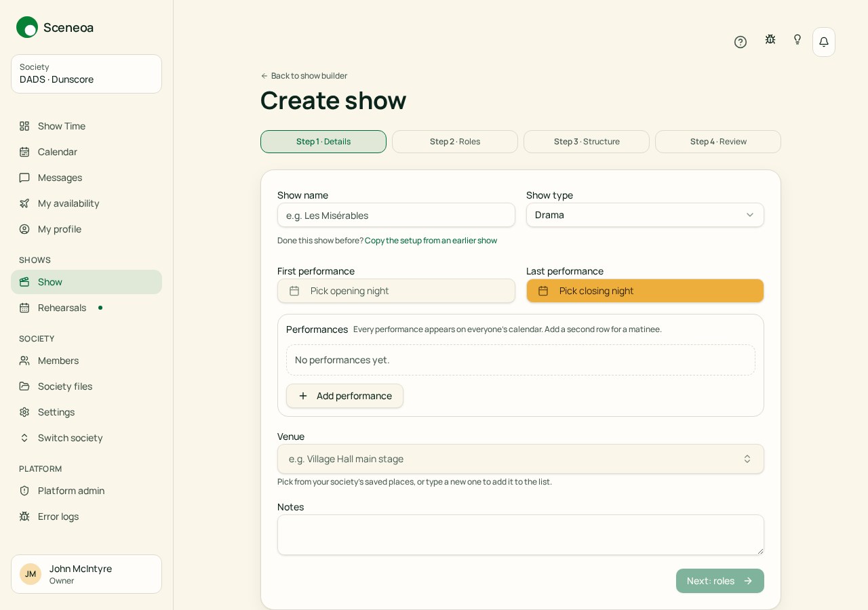Click Next: roles button

tap(720, 581)
